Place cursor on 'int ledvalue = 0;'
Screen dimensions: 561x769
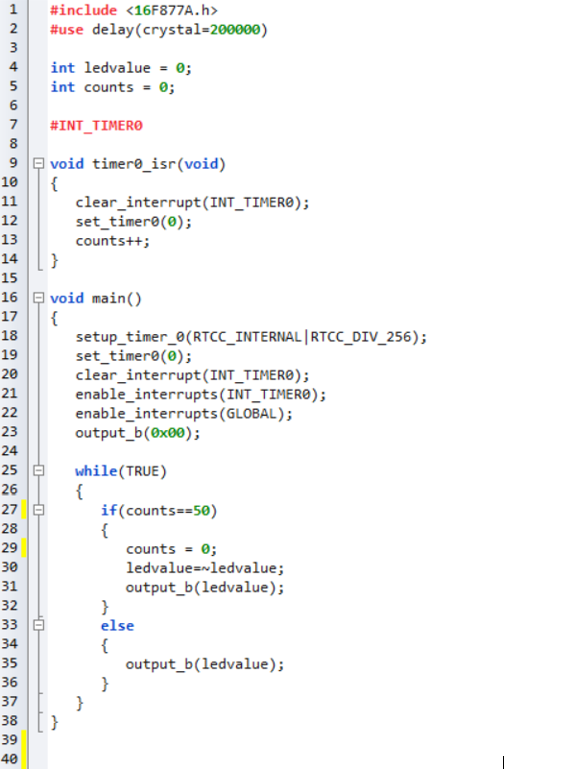tap(121, 68)
